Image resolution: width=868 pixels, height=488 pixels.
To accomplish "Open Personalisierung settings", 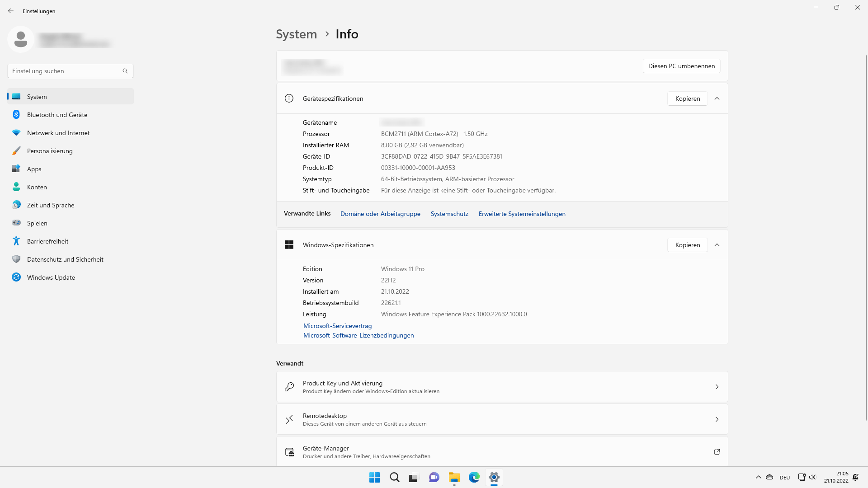I will pyautogui.click(x=71, y=151).
